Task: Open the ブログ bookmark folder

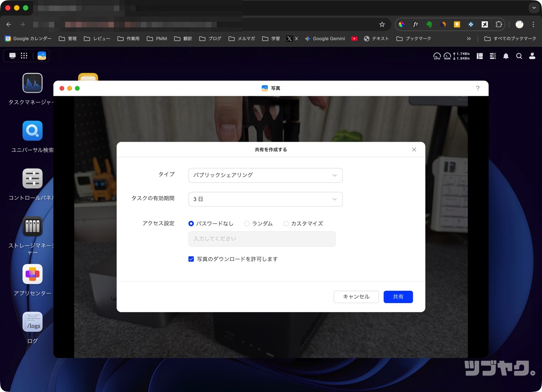Action: tap(210, 39)
